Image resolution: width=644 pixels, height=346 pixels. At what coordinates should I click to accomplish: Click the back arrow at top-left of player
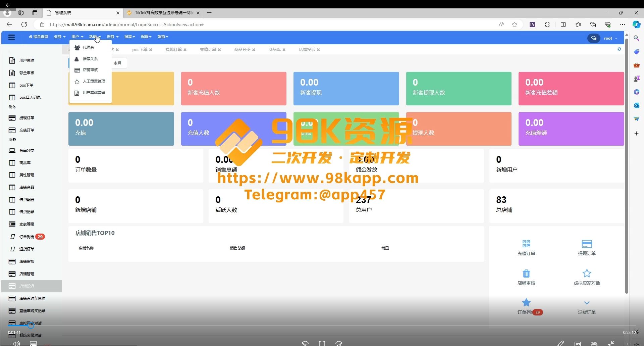[8, 5]
